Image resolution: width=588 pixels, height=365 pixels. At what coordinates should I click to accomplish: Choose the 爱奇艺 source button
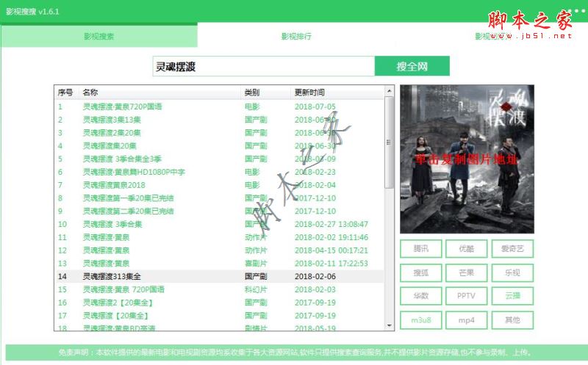coord(512,248)
